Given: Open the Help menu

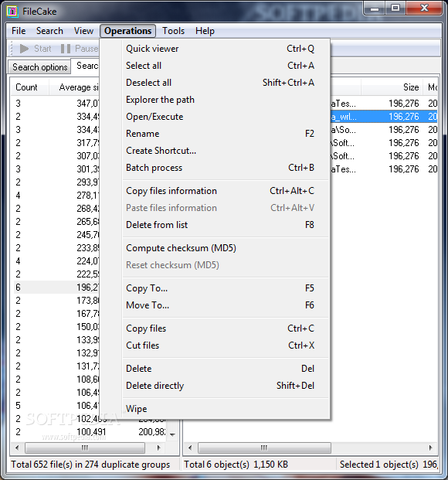Looking at the screenshot, I should pyautogui.click(x=205, y=31).
